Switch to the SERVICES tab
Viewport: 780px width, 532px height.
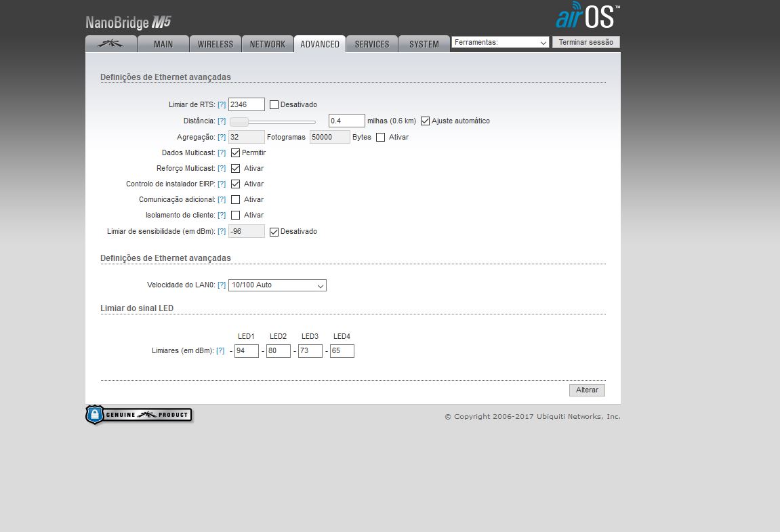[372, 44]
